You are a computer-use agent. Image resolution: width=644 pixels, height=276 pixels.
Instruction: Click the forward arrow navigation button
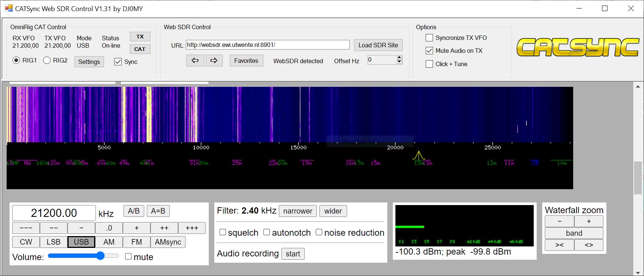[214, 61]
